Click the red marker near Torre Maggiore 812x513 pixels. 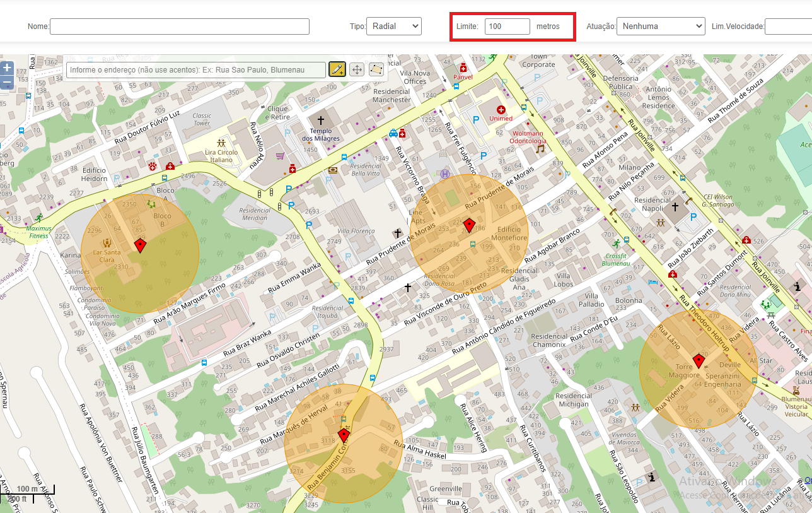699,361
